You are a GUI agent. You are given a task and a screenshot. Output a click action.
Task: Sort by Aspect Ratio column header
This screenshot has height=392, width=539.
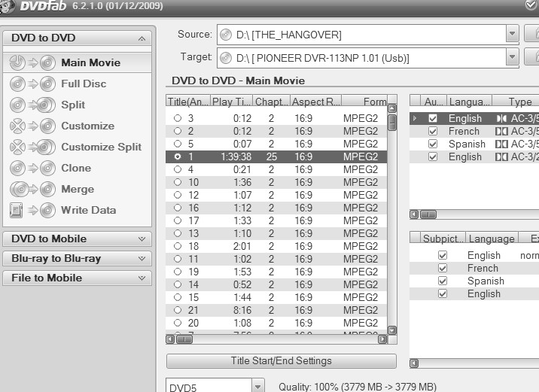[316, 102]
